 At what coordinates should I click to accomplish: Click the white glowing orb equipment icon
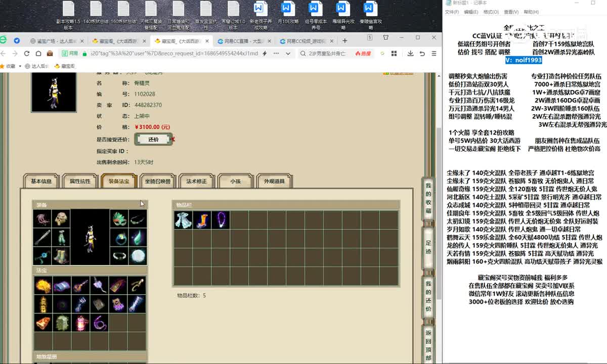(x=137, y=256)
